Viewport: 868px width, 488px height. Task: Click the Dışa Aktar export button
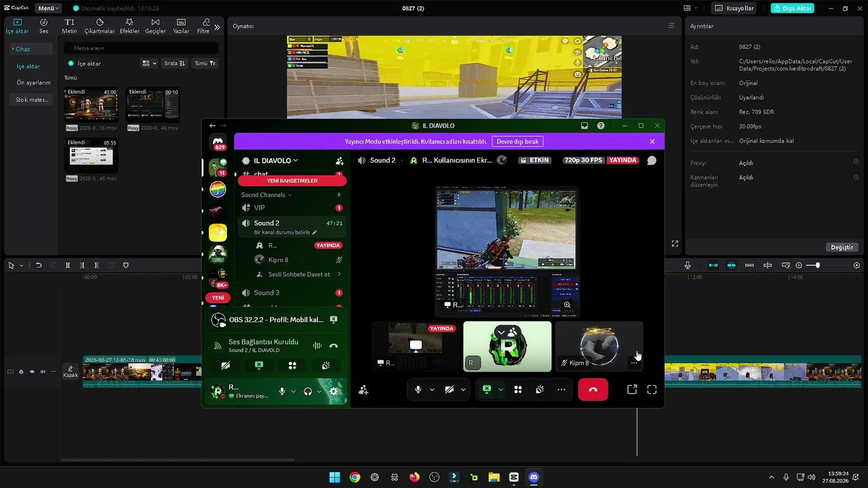792,8
